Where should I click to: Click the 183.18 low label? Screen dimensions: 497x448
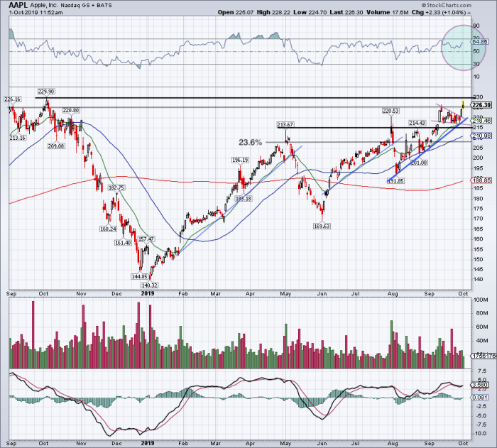tap(243, 199)
